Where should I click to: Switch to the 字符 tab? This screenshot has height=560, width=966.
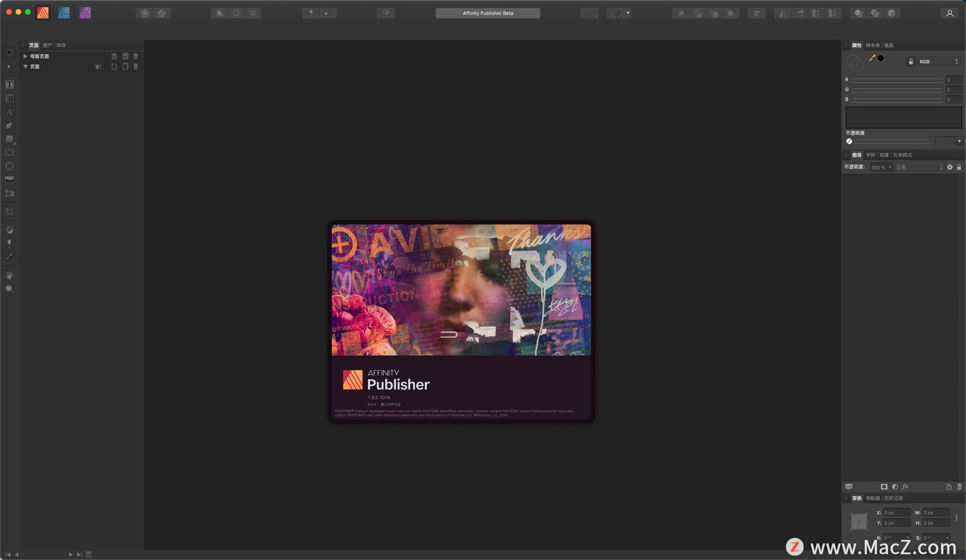pyautogui.click(x=870, y=155)
